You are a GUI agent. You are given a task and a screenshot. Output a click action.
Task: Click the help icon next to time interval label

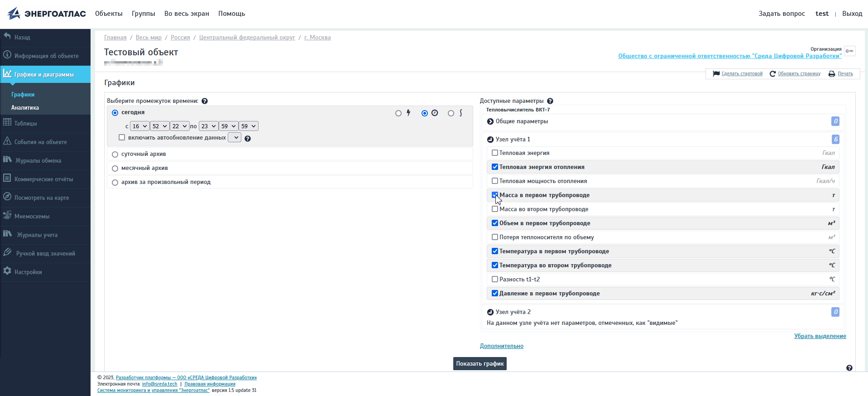point(205,101)
